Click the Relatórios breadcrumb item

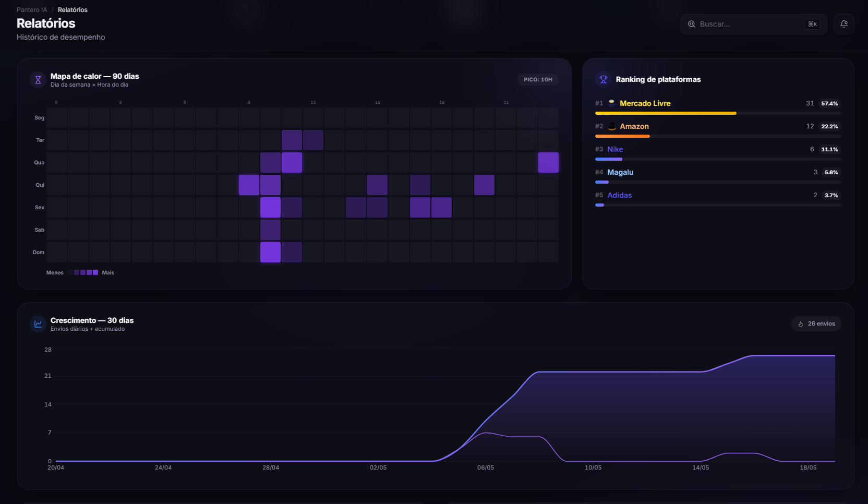pyautogui.click(x=73, y=10)
